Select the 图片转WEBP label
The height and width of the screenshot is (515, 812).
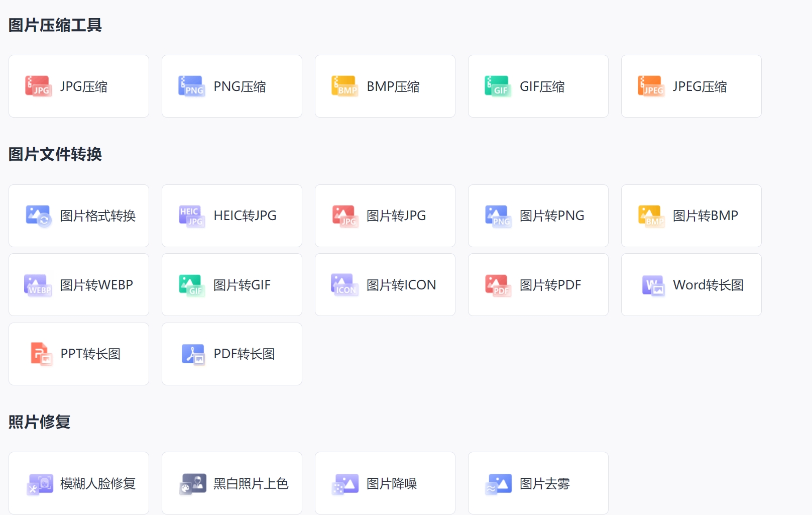pos(96,285)
